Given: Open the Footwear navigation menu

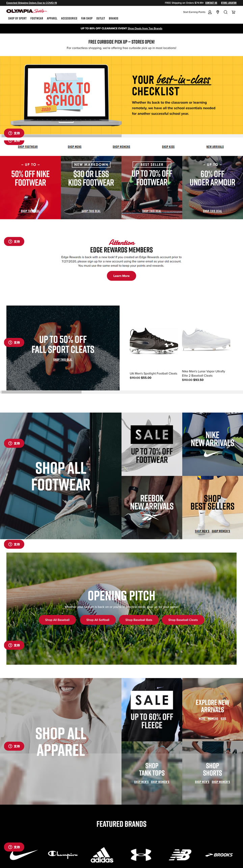Looking at the screenshot, I should [37, 19].
